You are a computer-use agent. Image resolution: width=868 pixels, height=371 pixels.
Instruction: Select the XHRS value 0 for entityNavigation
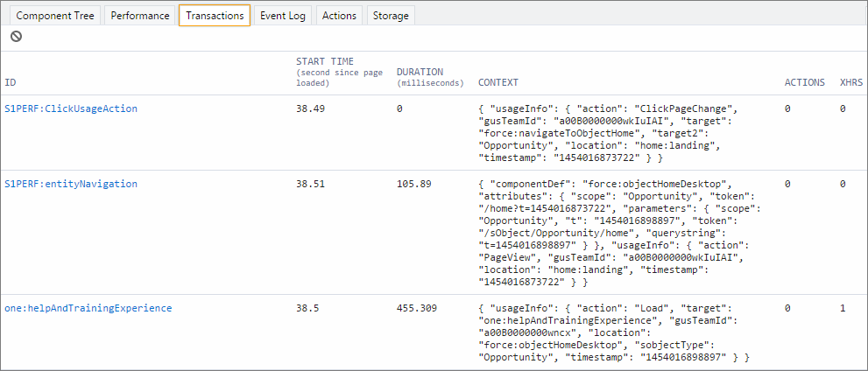click(843, 184)
